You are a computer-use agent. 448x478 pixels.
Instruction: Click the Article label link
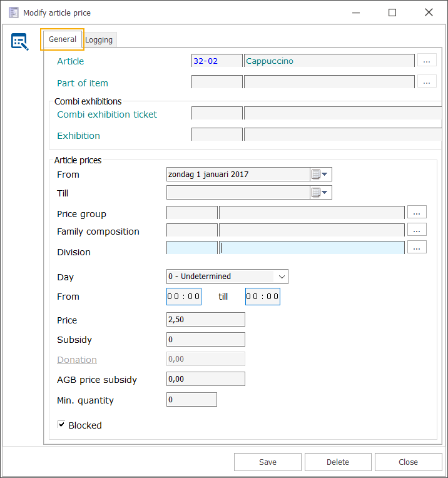pyautogui.click(x=71, y=61)
